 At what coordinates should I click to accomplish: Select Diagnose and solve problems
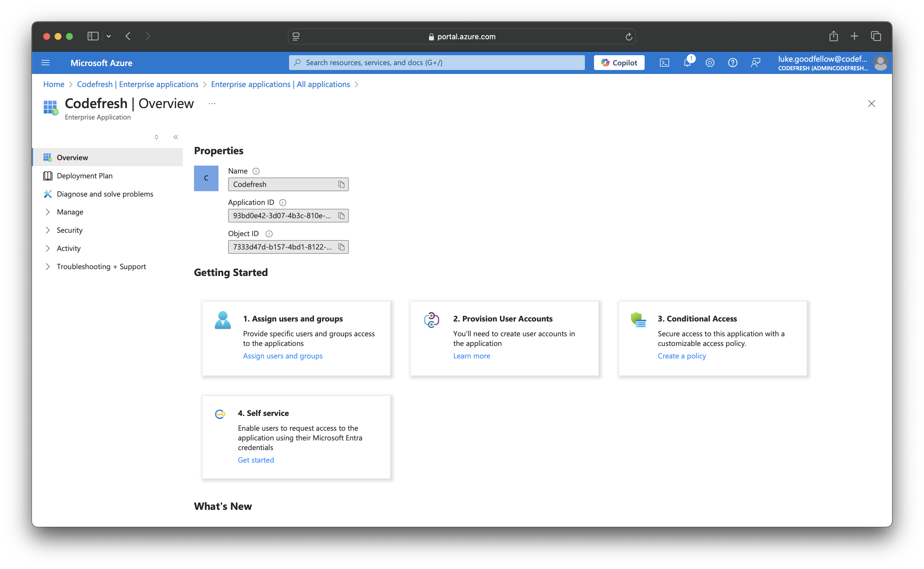105,194
